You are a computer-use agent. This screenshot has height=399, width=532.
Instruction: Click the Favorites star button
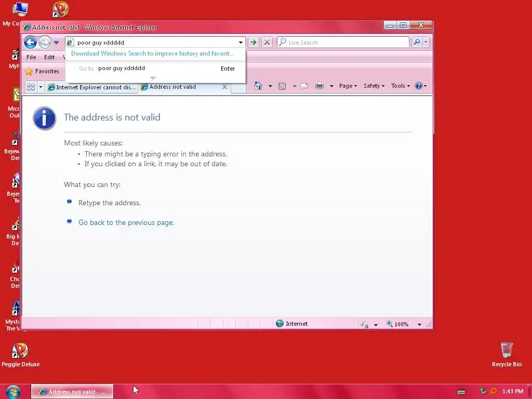click(43, 71)
